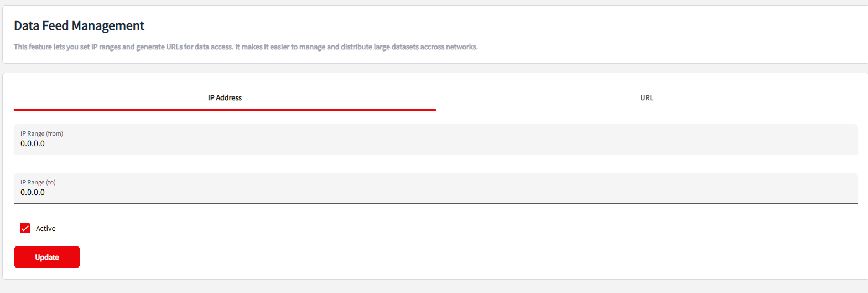Click the underline of the IP Range (from) field
868x293 pixels.
click(436, 155)
